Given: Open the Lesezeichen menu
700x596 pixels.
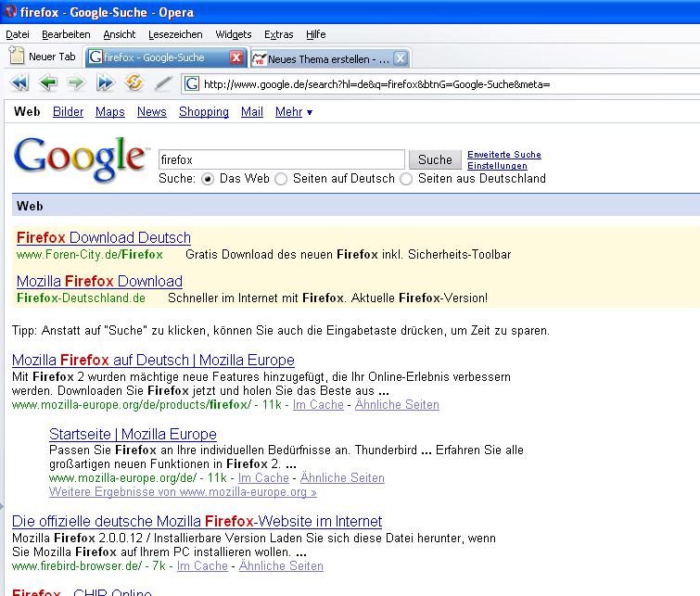Looking at the screenshot, I should coord(175,34).
